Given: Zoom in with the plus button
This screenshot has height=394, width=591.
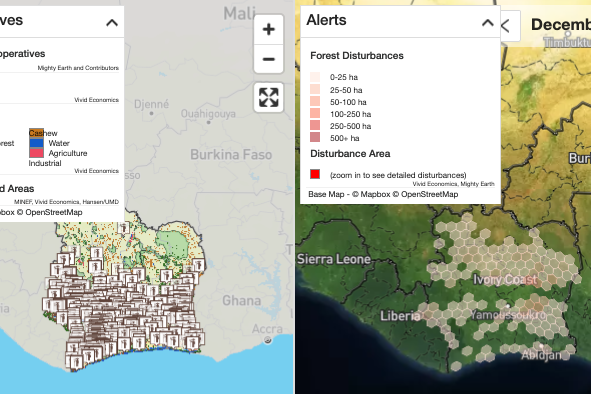Looking at the screenshot, I should pyautogui.click(x=268, y=29).
